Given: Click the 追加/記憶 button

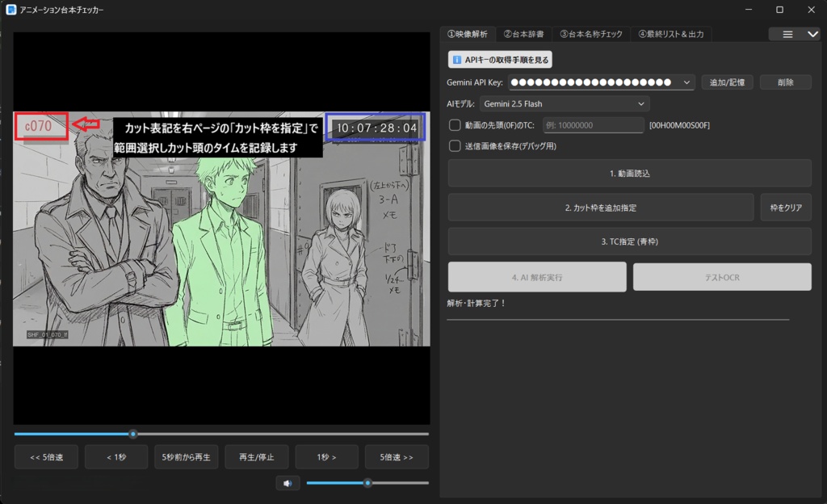Looking at the screenshot, I should 727,82.
